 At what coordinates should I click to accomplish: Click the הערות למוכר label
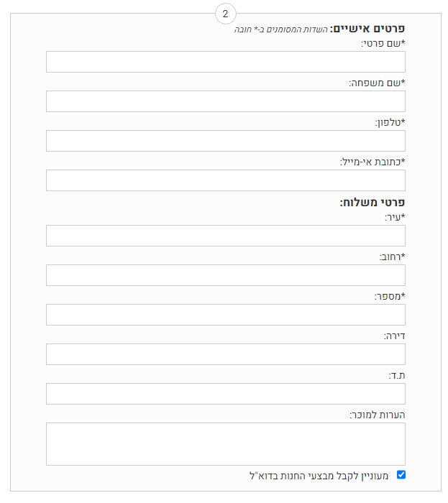tap(378, 415)
